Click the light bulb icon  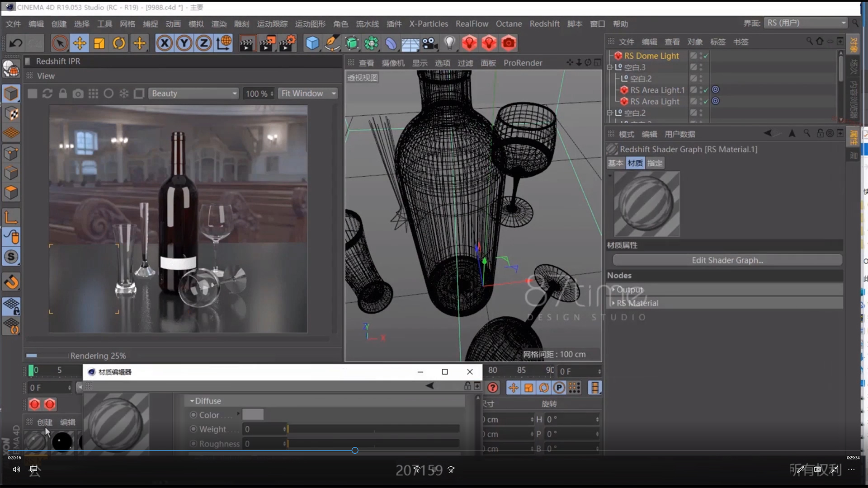(449, 43)
